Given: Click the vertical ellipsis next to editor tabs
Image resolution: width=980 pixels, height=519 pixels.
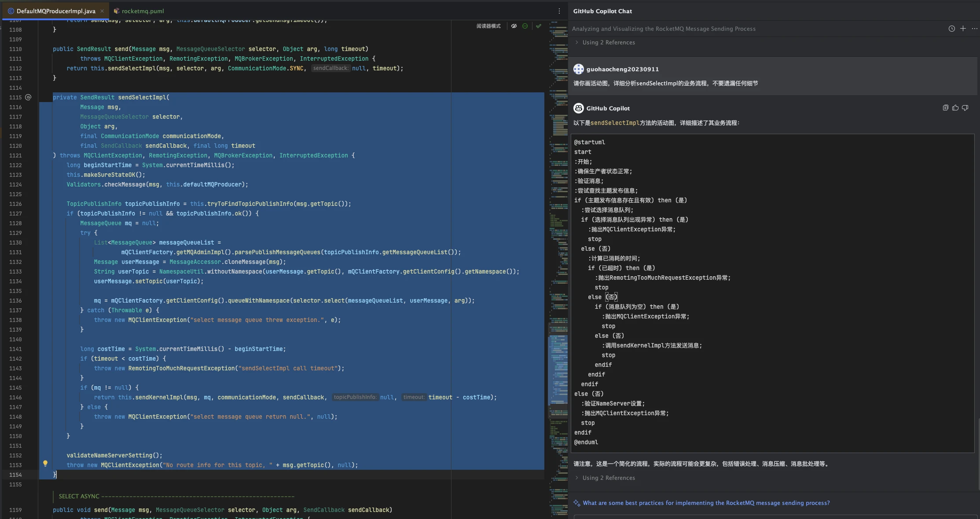Looking at the screenshot, I should click(x=559, y=11).
